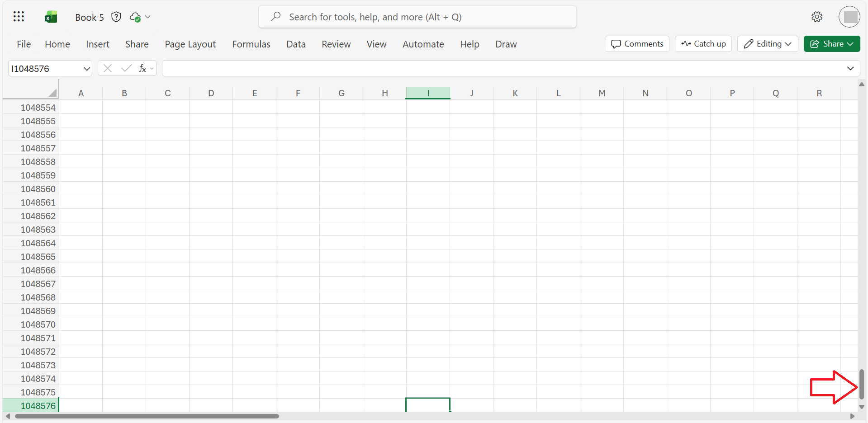Click the horizontal scrollbar left arrow
The width and height of the screenshot is (868, 423).
8,416
